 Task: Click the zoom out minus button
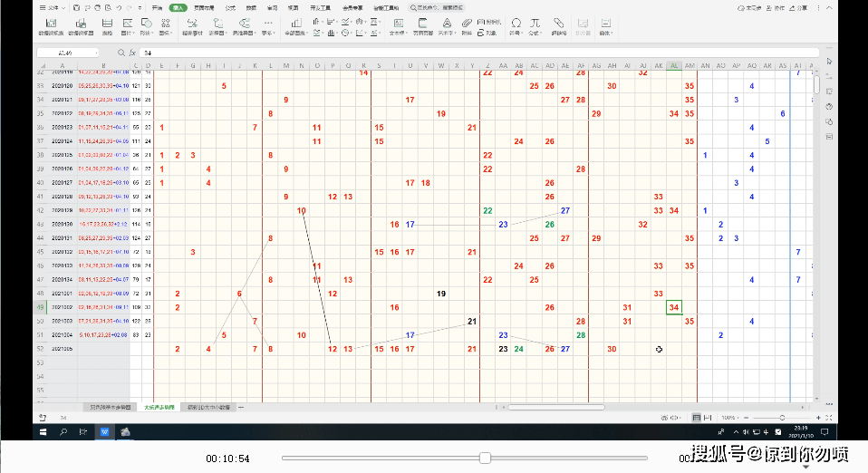[x=747, y=418]
